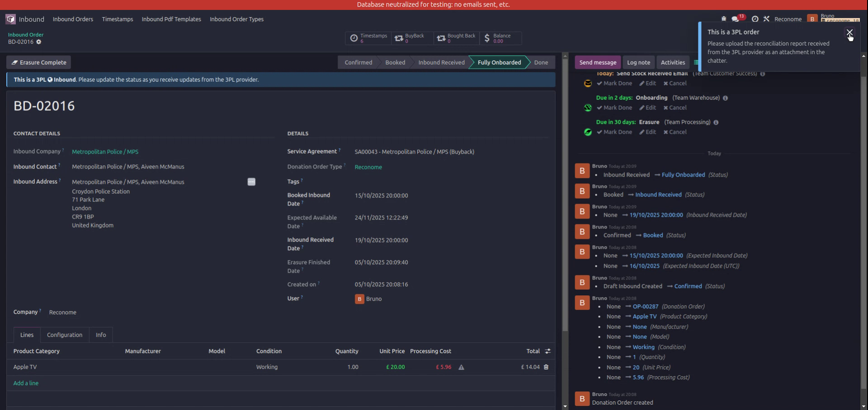Delete the Apple TV line via trash icon
This screenshot has width=868, height=410.
coord(546,367)
